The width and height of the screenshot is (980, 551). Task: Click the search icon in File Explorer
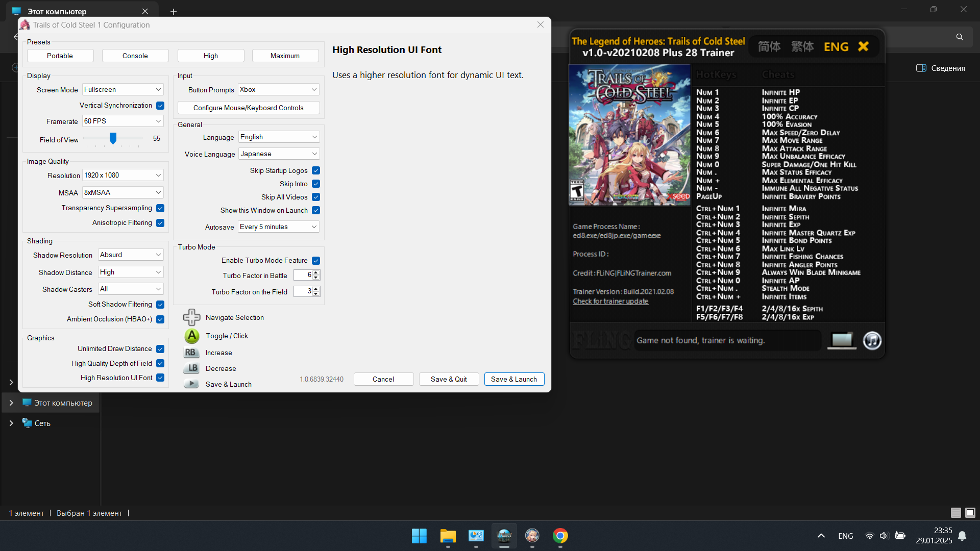pyautogui.click(x=960, y=37)
